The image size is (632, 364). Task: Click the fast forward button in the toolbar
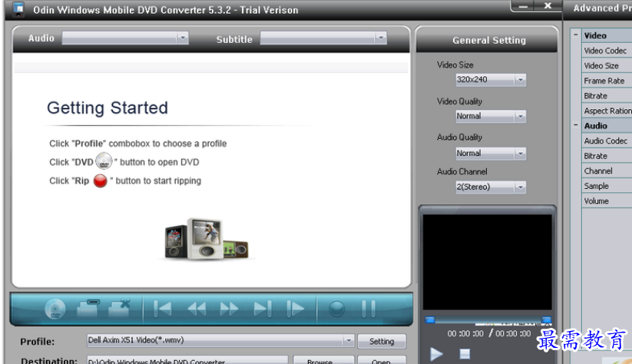pos(229,309)
